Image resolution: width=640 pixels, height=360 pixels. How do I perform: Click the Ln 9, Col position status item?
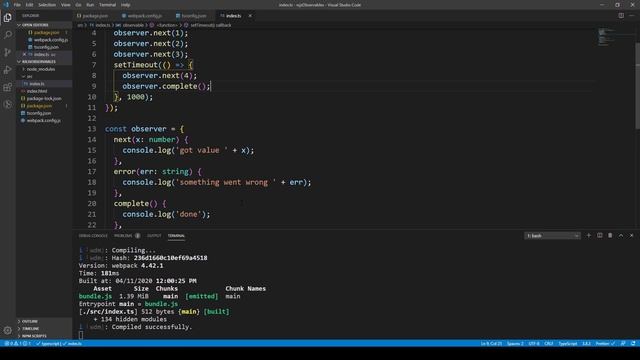click(491, 344)
